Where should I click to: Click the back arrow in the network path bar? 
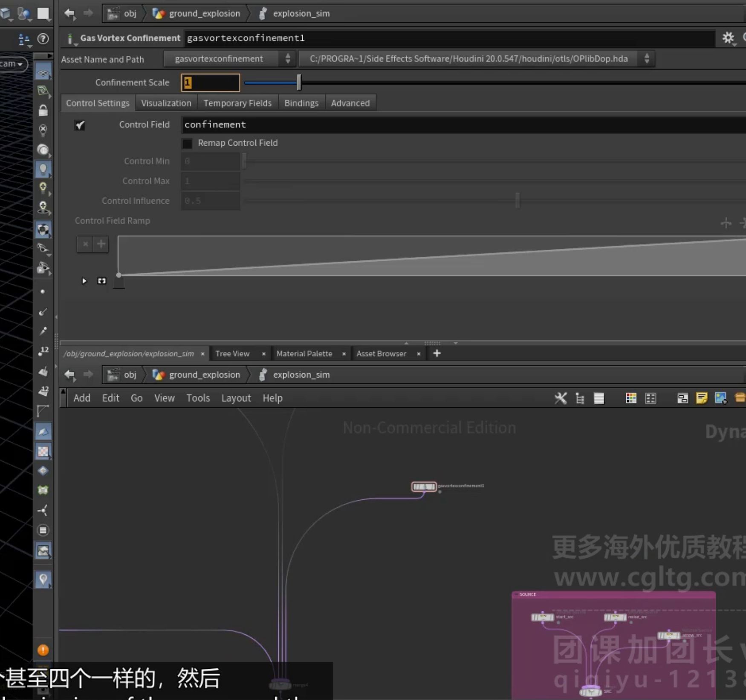coord(69,374)
